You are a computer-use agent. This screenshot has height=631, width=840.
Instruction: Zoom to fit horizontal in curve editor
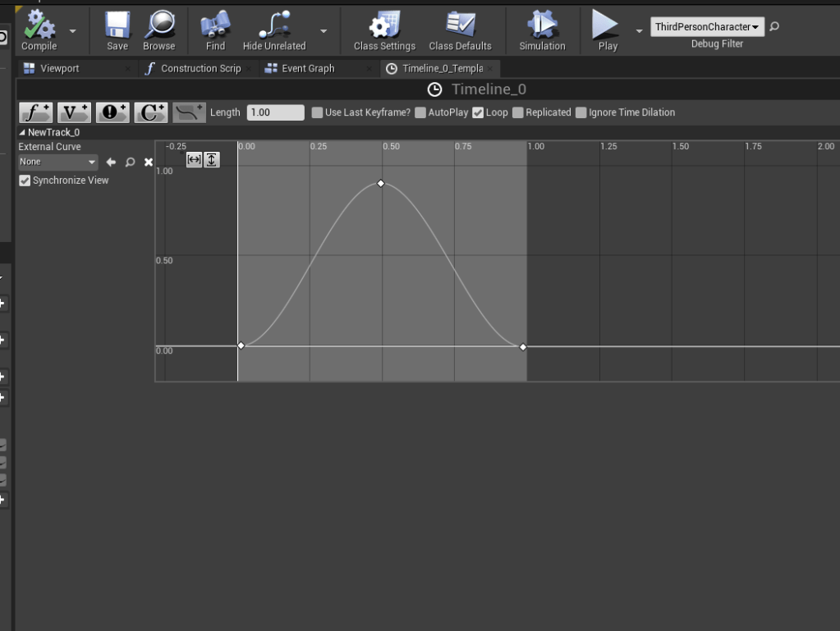point(195,160)
